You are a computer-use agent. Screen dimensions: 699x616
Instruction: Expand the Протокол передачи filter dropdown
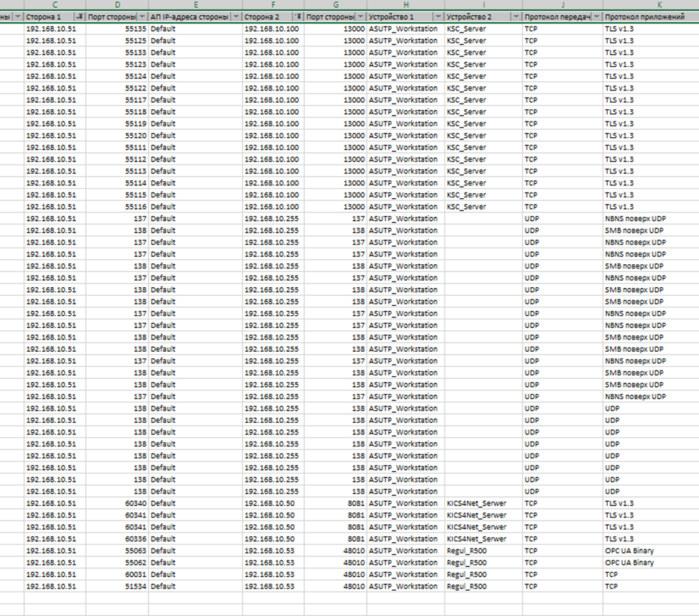(596, 17)
